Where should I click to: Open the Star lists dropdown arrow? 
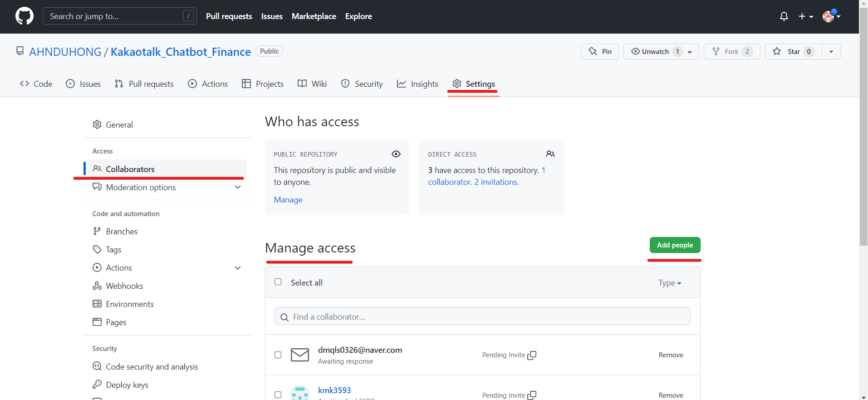(831, 52)
